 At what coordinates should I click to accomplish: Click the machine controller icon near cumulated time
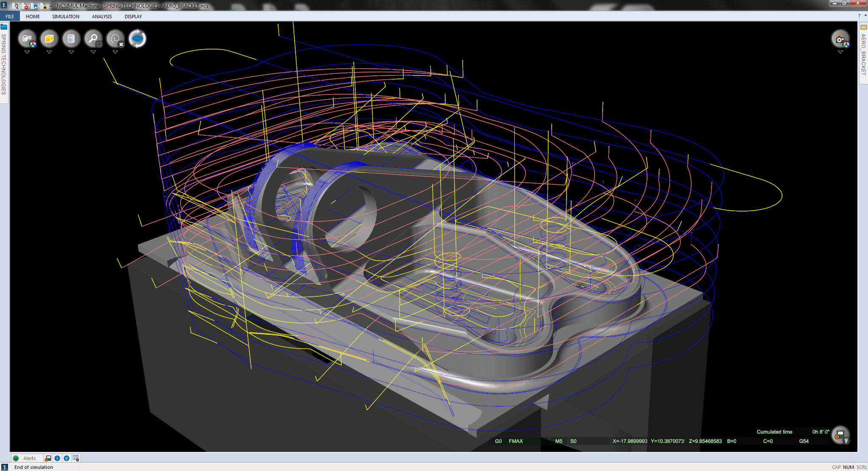point(840,435)
